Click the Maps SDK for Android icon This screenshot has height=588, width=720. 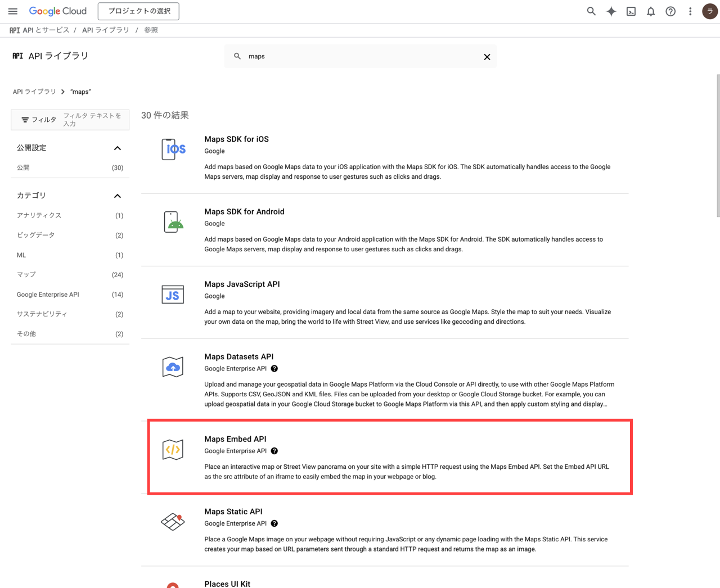pyautogui.click(x=173, y=221)
